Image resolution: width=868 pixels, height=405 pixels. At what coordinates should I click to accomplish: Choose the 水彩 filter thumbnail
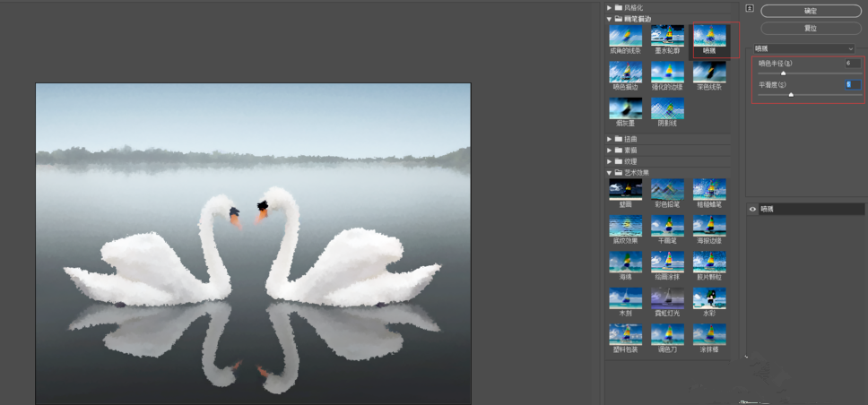pyautogui.click(x=709, y=298)
